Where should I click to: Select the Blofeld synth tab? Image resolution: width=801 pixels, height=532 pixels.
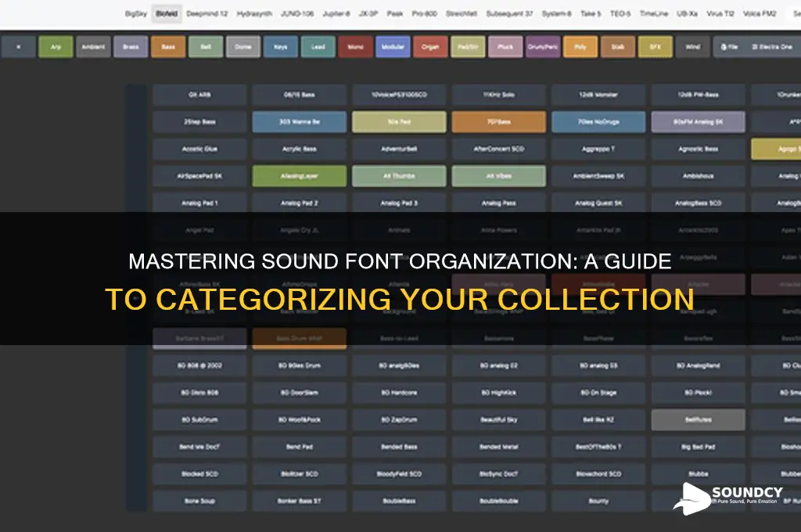click(167, 14)
